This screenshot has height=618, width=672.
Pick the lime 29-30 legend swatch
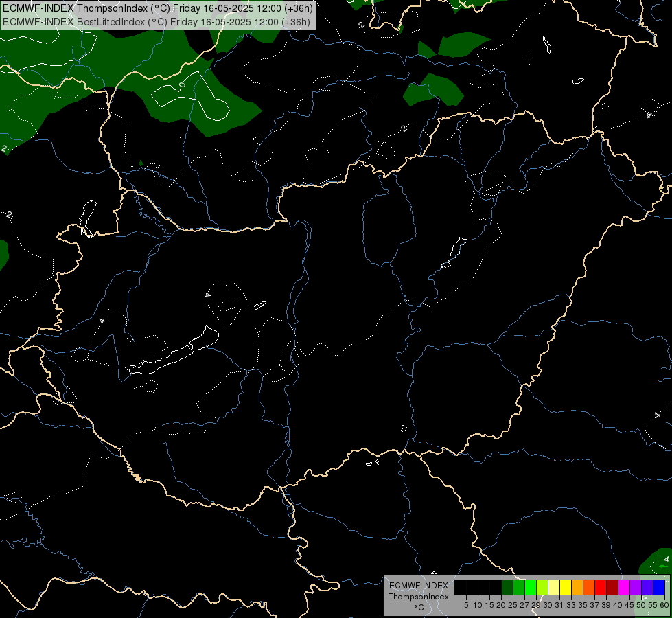[542, 587]
